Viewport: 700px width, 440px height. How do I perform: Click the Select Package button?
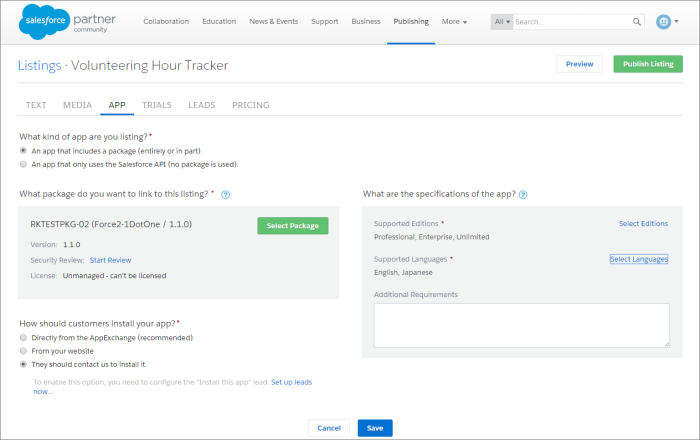293,226
